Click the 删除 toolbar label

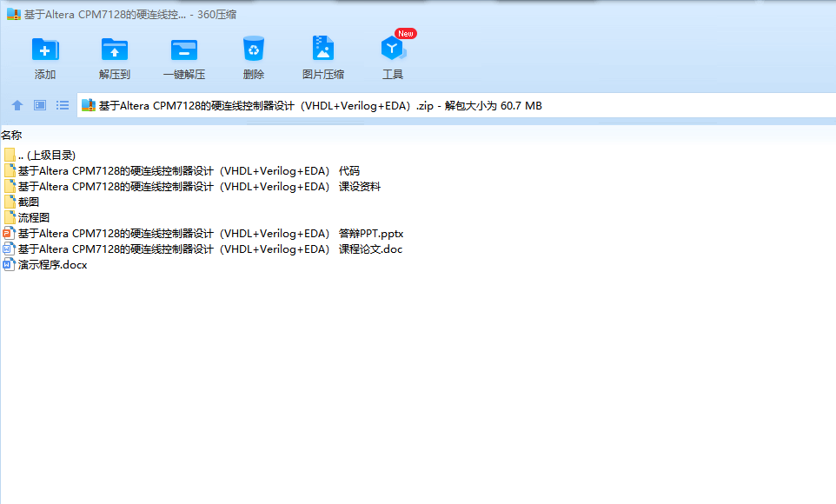[254, 75]
